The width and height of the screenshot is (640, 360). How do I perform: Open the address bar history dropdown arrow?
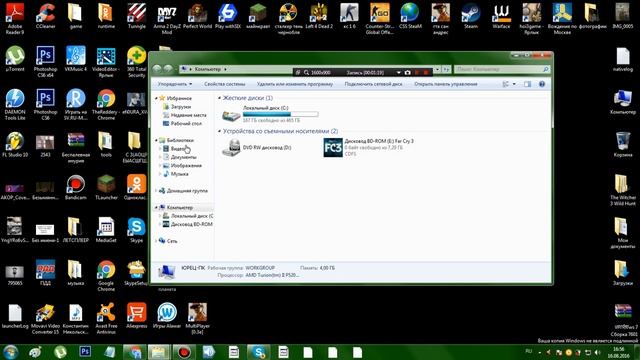pyautogui.click(x=437, y=69)
